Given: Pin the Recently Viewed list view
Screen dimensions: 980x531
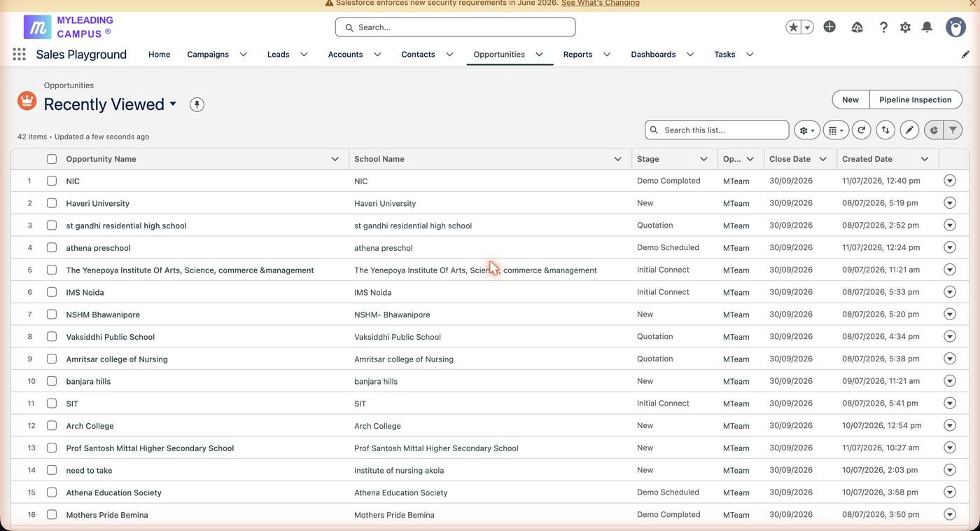Looking at the screenshot, I should [197, 104].
